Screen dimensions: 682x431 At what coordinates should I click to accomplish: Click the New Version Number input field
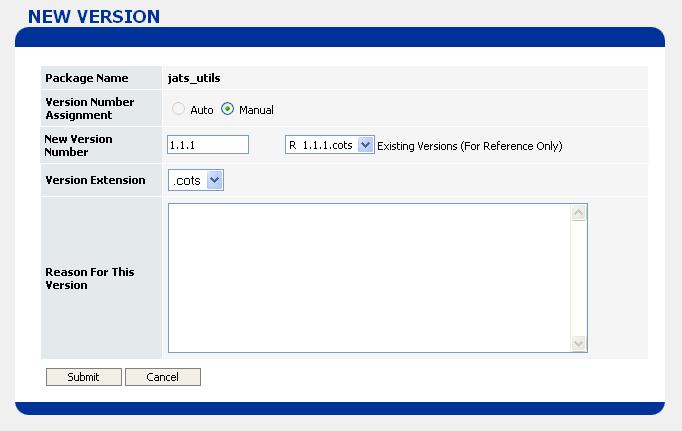click(208, 145)
